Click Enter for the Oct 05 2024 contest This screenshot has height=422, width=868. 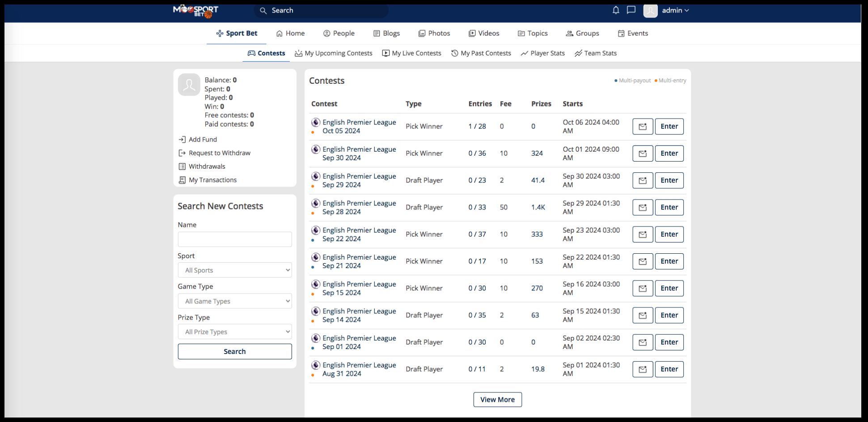click(x=669, y=127)
